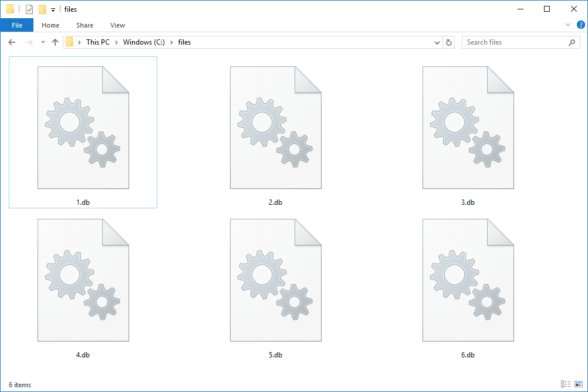The height and width of the screenshot is (392, 588).
Task: Switch to the View ribbon tab
Action: coord(117,25)
